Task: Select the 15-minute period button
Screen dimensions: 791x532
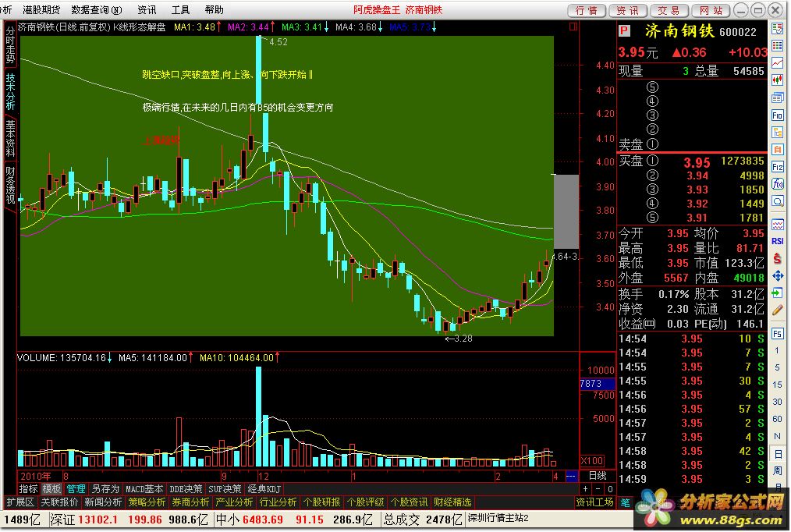Action: point(778,385)
